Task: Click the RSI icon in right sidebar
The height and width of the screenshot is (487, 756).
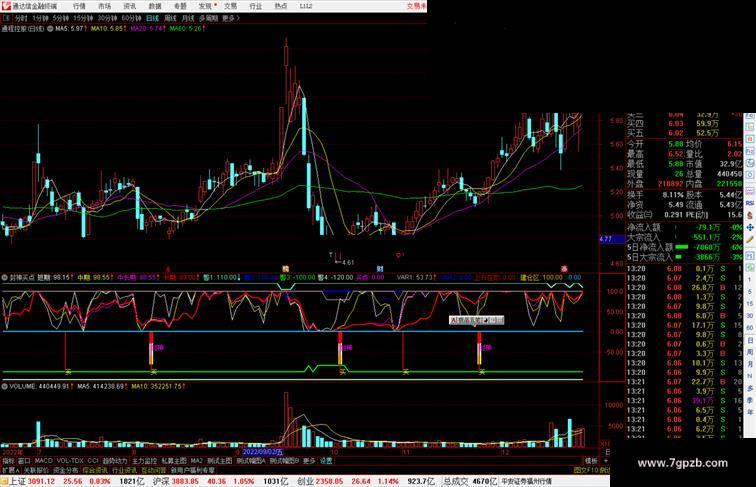Action: (x=749, y=203)
